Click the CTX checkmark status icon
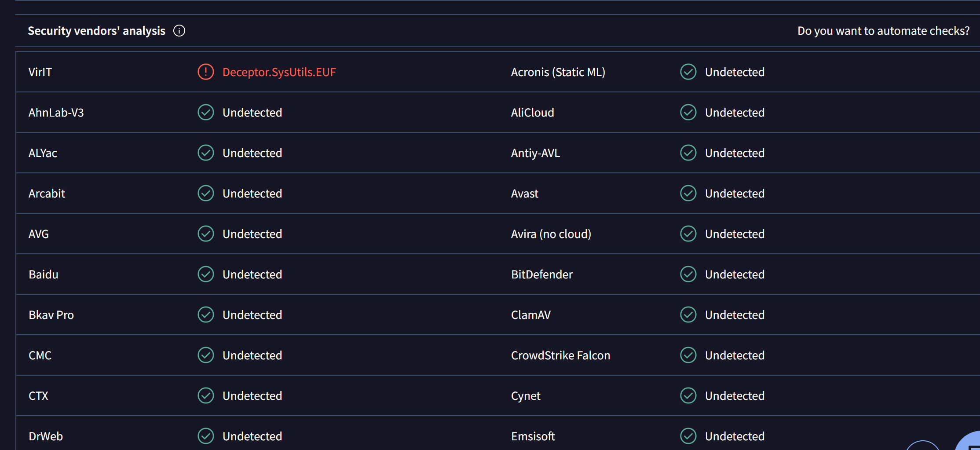This screenshot has height=450, width=980. 205,395
